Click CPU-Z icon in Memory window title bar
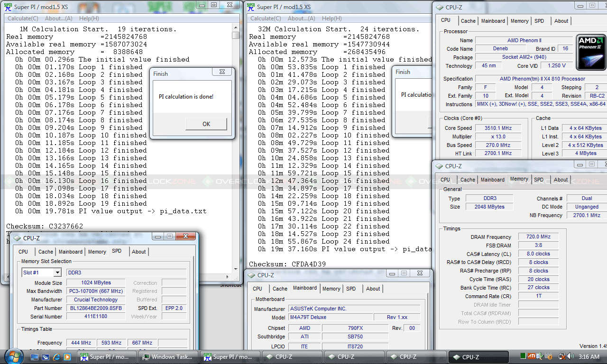This screenshot has width=607, height=364. pos(438,166)
